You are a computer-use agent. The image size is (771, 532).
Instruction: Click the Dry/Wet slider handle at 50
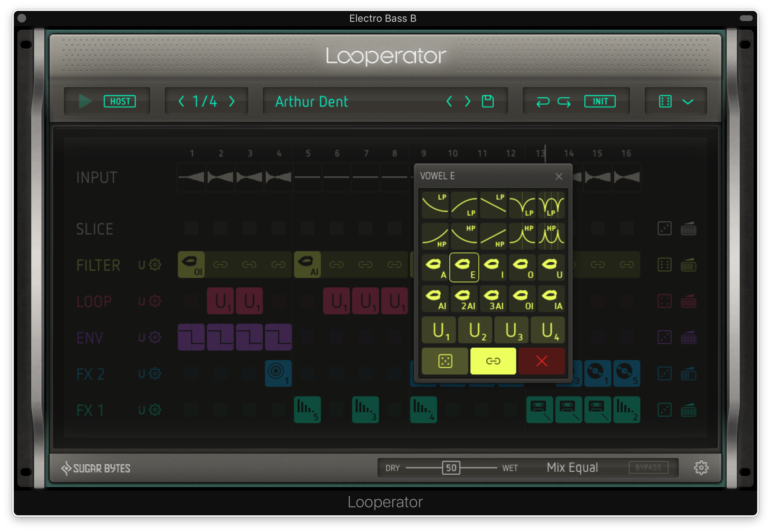[x=451, y=468]
